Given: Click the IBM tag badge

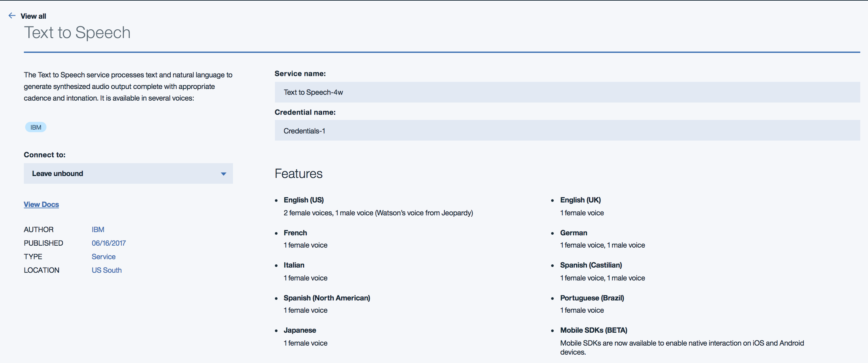Looking at the screenshot, I should 36,127.
